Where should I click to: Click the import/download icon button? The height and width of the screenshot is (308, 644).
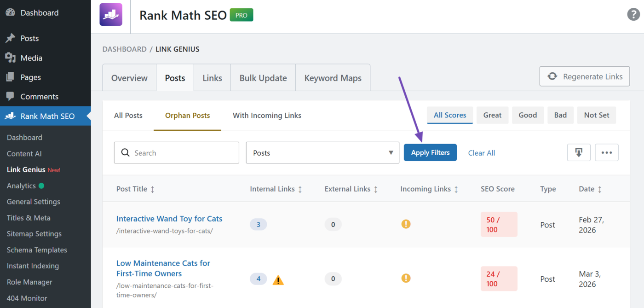pos(579,152)
